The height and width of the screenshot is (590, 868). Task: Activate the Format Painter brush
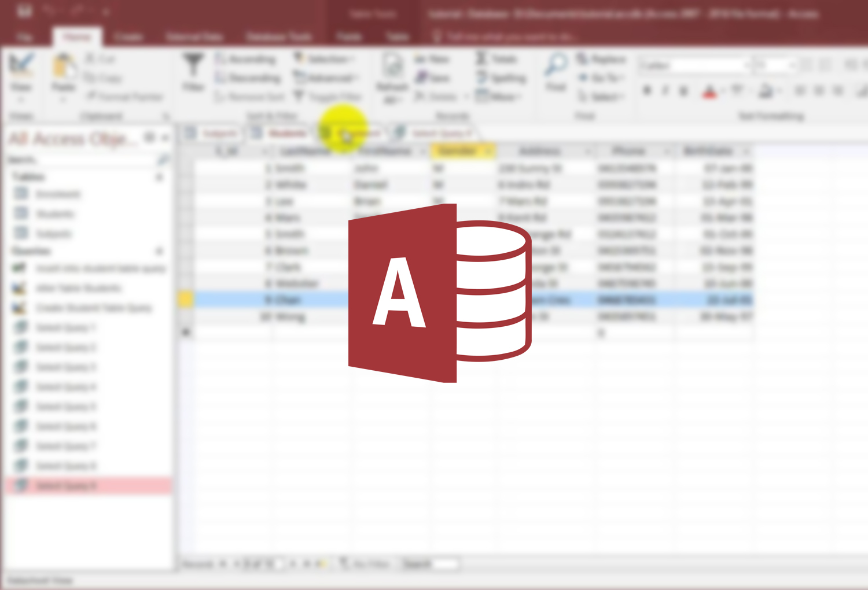click(125, 97)
